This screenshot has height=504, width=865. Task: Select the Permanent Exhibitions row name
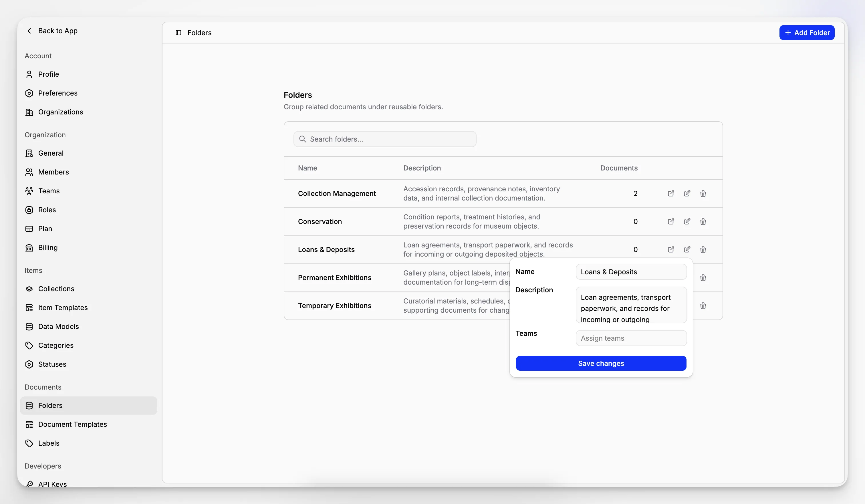click(335, 277)
